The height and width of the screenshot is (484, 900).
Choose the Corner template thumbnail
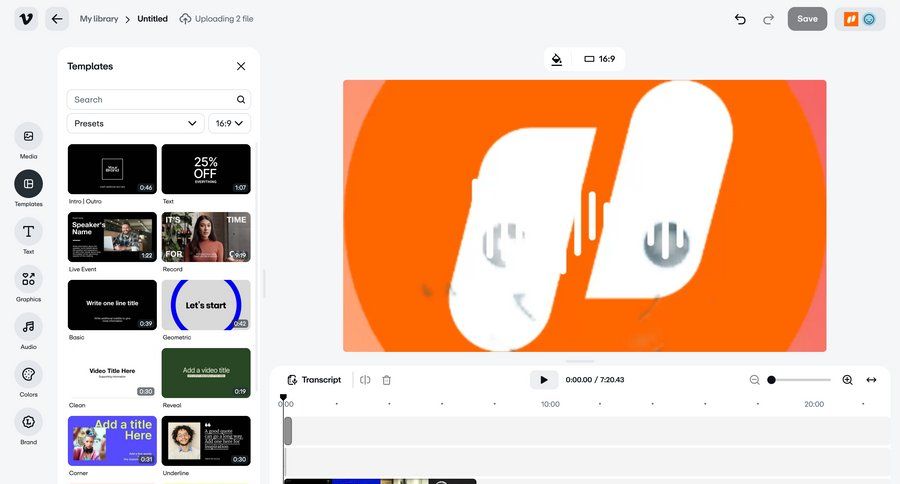112,440
